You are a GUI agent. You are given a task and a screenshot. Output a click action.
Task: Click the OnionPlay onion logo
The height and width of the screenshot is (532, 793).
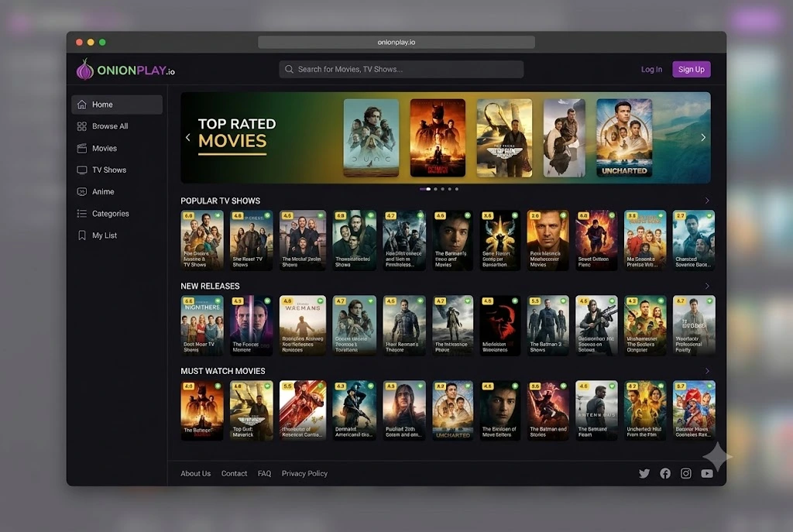[x=85, y=69]
